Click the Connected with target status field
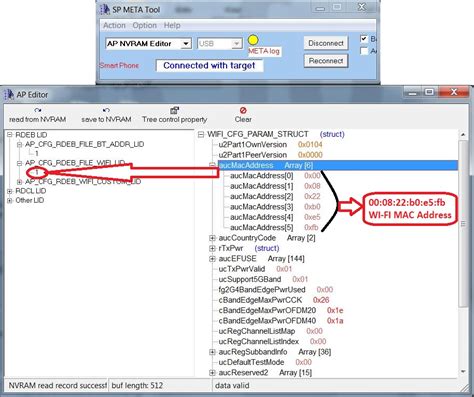The width and height of the screenshot is (474, 397). 209,65
